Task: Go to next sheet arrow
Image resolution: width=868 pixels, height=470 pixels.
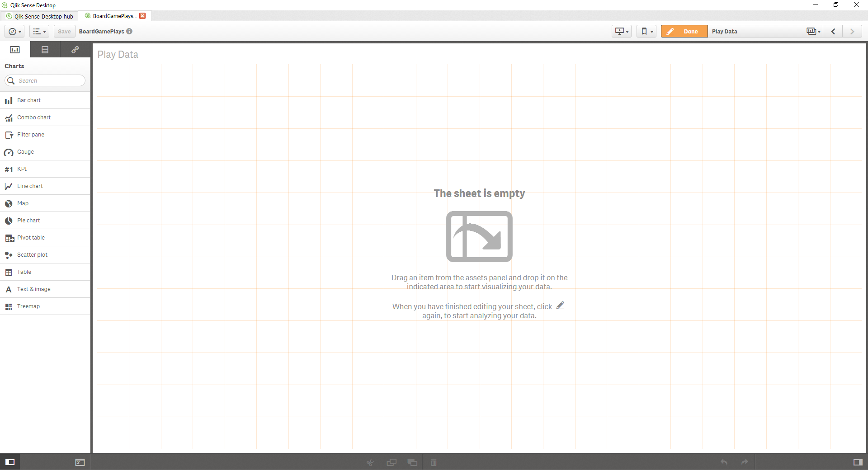Action: pyautogui.click(x=852, y=31)
